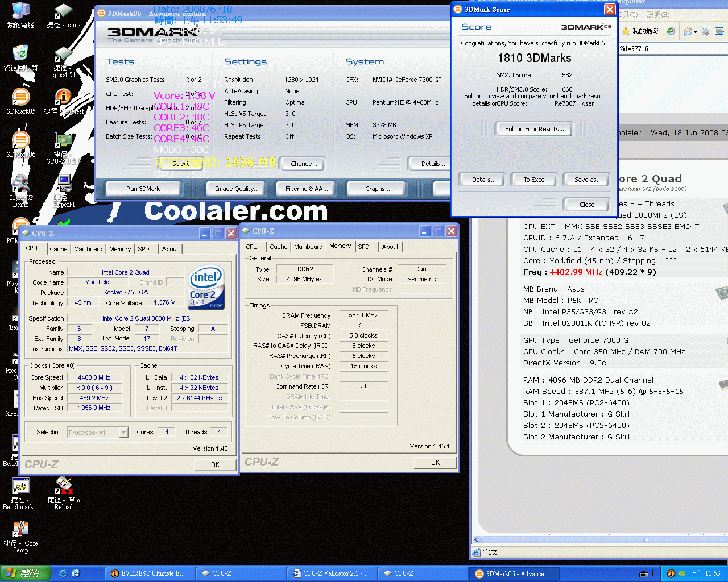Click the Graphs button in 3DMark06
The height and width of the screenshot is (582, 728).
click(x=377, y=189)
